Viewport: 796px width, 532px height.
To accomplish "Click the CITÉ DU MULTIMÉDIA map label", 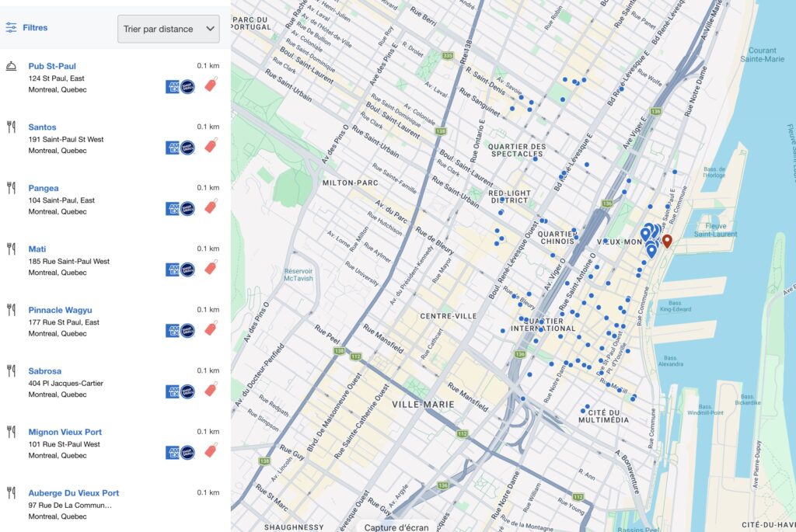I will tap(603, 416).
